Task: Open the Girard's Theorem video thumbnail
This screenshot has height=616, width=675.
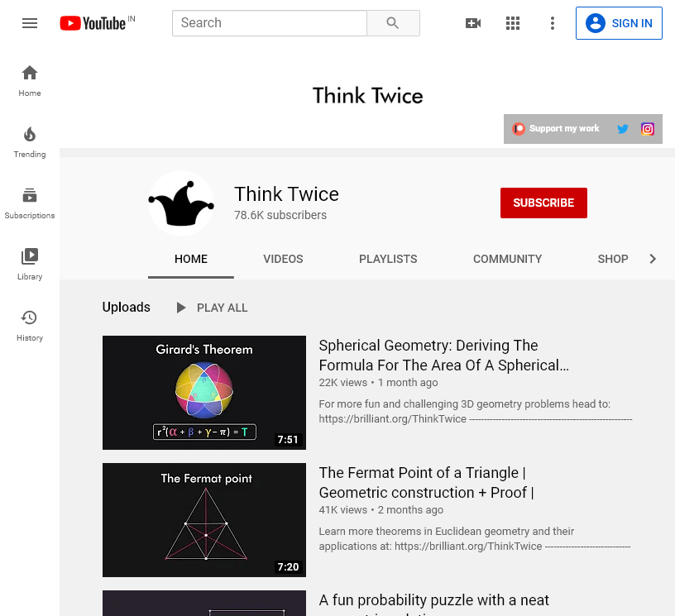Action: (204, 393)
